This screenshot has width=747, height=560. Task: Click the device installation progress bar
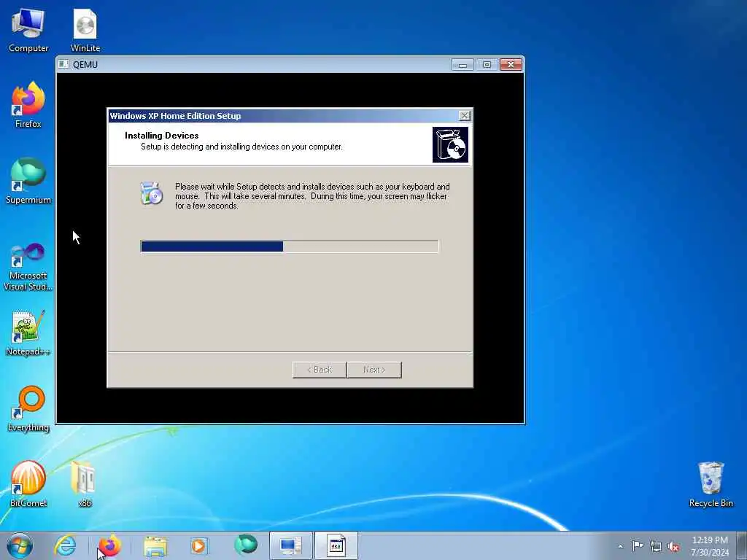click(290, 246)
